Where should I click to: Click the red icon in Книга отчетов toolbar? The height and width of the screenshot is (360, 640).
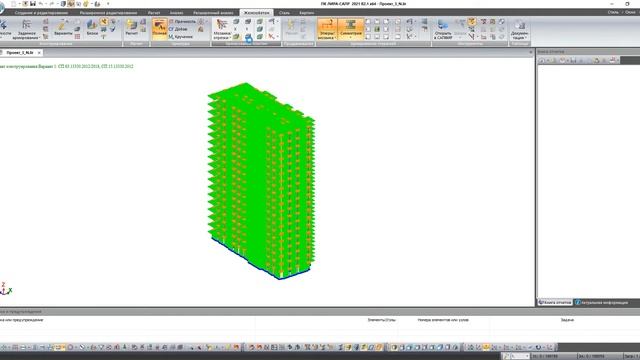pos(613,60)
